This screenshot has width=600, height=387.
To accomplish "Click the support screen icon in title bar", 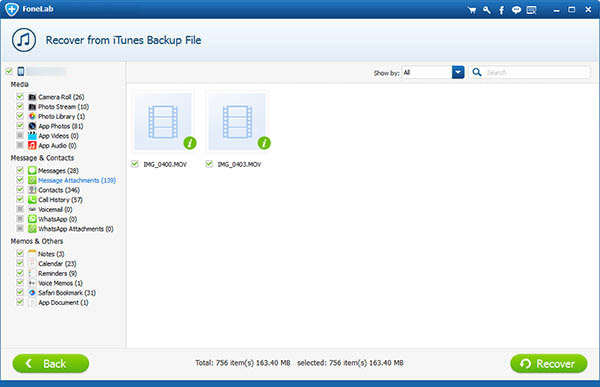I will (x=531, y=10).
